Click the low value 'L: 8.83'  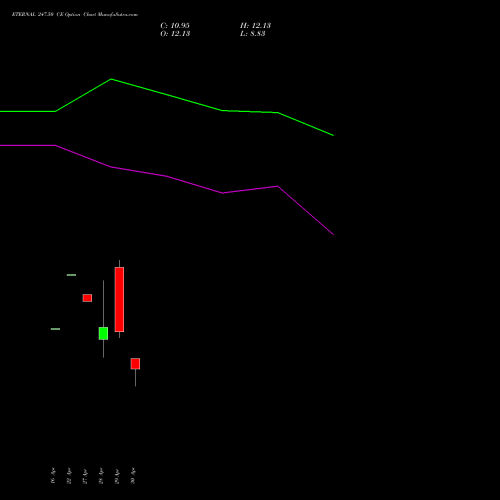(253, 34)
